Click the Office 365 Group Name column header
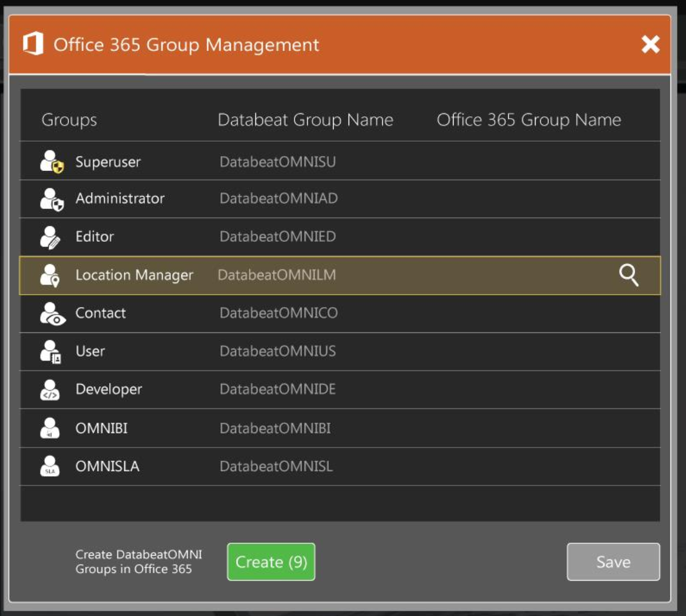686x616 pixels. point(529,121)
